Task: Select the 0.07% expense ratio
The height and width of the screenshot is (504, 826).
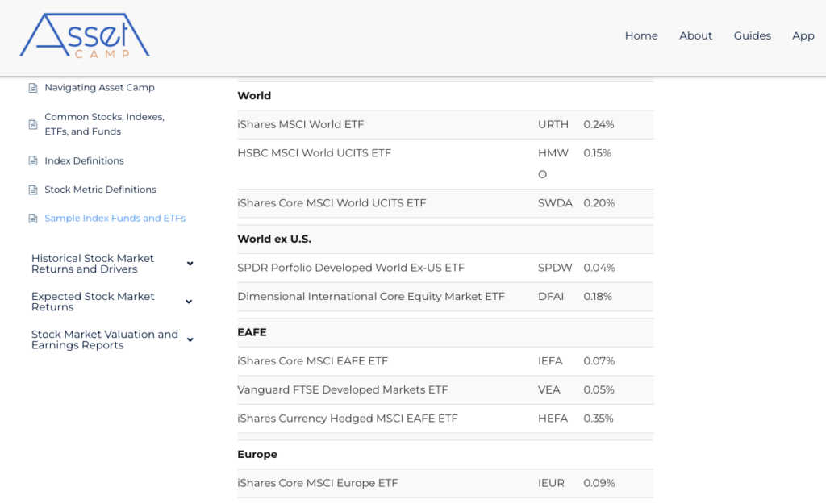Action: pos(599,361)
